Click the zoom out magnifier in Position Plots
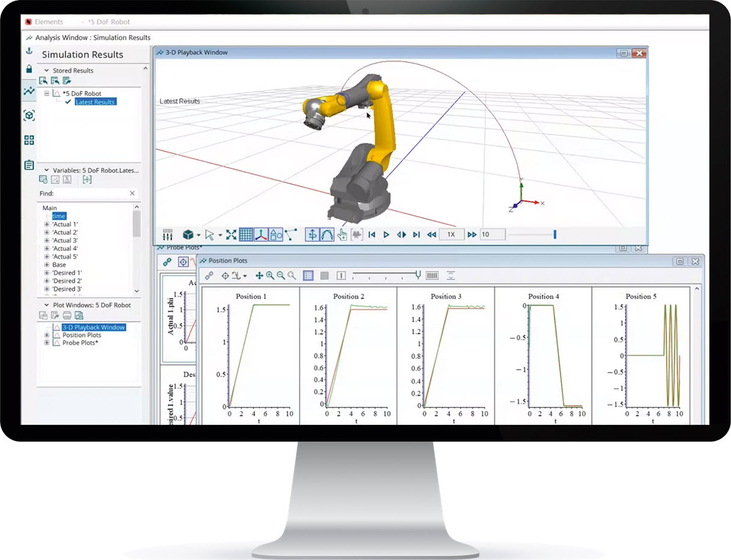Screen dimensions: 731x560 (x=281, y=275)
